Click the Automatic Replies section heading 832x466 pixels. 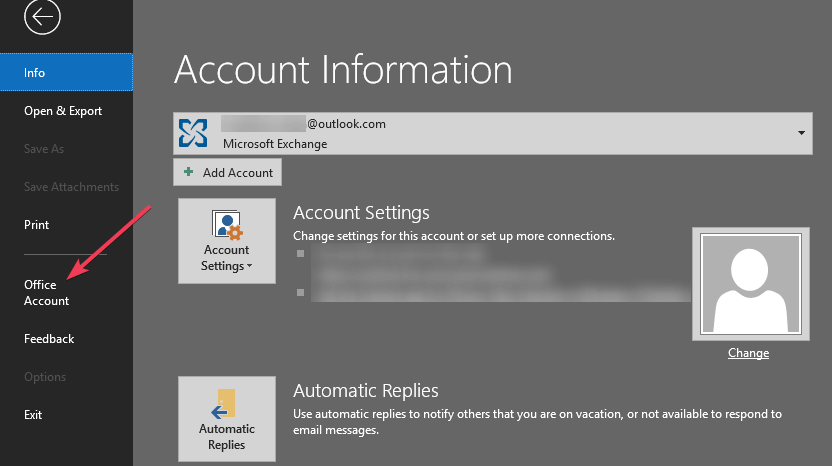pos(366,391)
